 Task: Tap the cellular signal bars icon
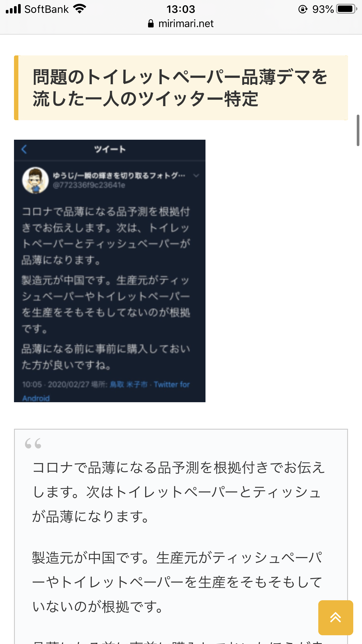[13, 9]
